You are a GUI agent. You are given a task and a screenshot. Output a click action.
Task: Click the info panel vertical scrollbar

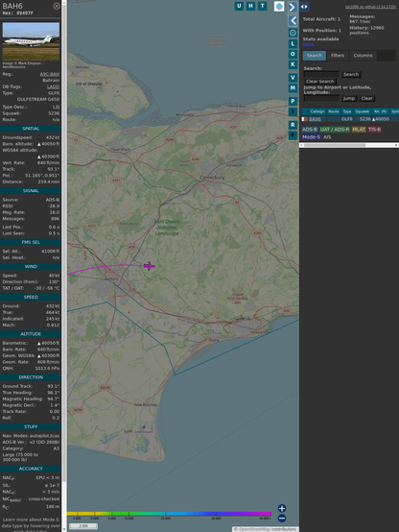click(x=64, y=266)
